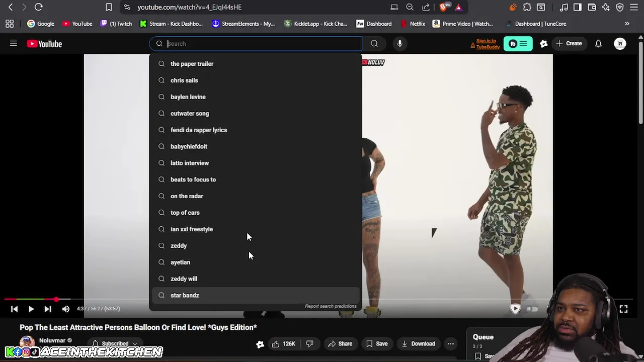The height and width of the screenshot is (362, 644).
Task: Select suggestion 'cutwater song'
Action: click(x=256, y=114)
